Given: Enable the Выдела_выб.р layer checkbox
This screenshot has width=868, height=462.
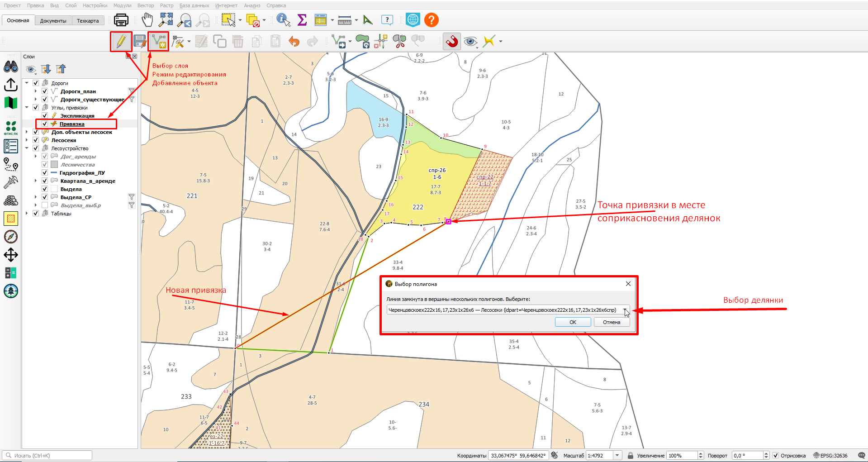Looking at the screenshot, I should click(45, 205).
